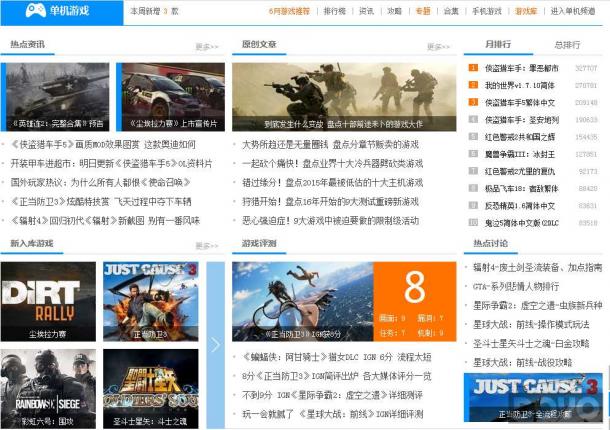Open review 玩一会就腻了《星球大战:前线》

[x=332, y=414]
